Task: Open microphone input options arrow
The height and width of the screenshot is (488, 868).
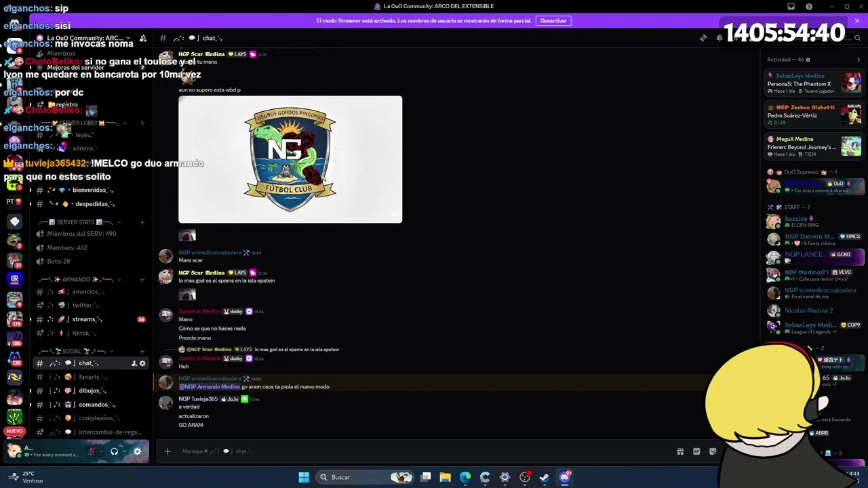Action: 101,451
